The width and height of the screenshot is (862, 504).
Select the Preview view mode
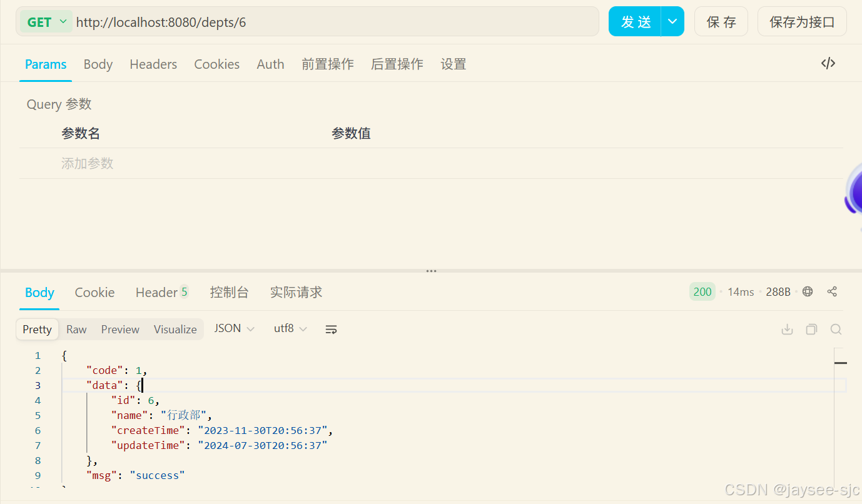point(120,330)
